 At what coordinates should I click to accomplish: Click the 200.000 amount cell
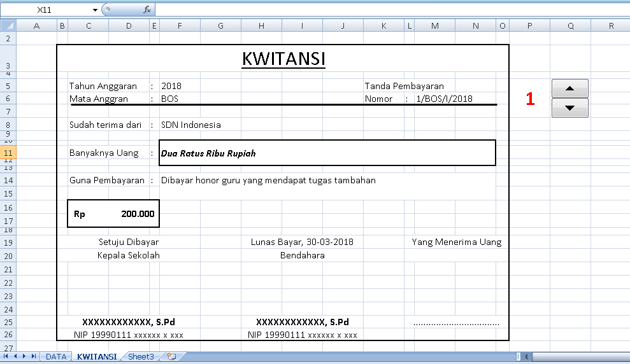tap(138, 214)
